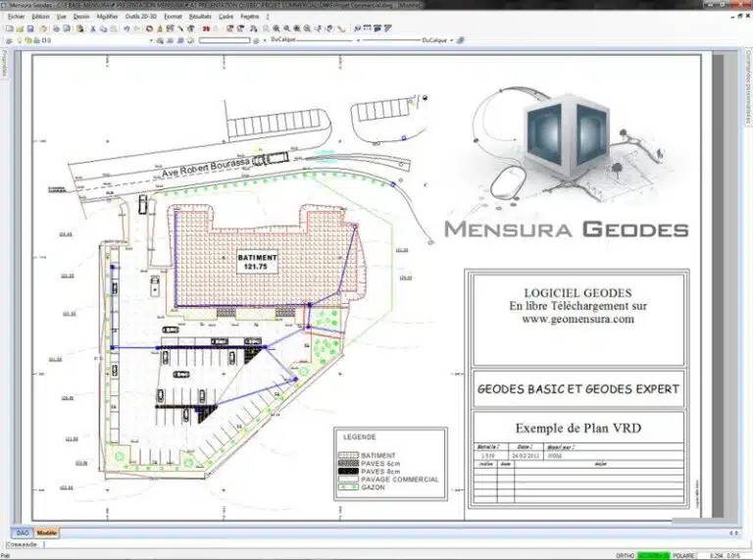Click the Save diskette icon

pos(30,29)
